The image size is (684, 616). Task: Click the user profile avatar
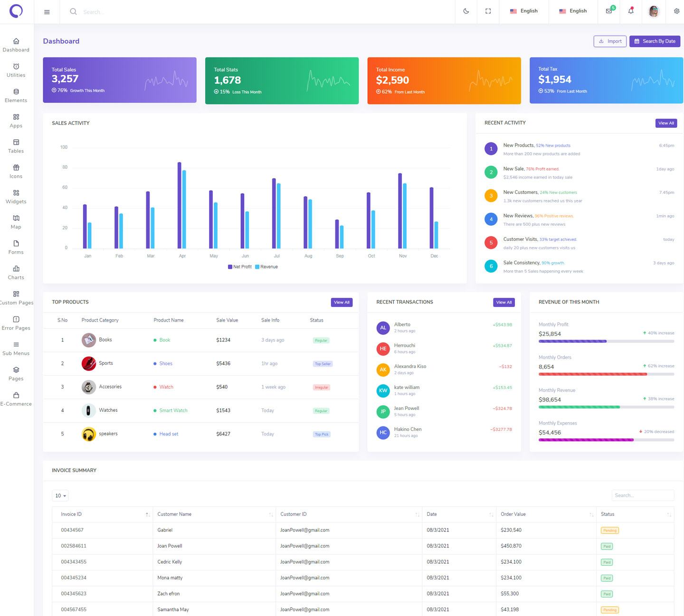[654, 11]
